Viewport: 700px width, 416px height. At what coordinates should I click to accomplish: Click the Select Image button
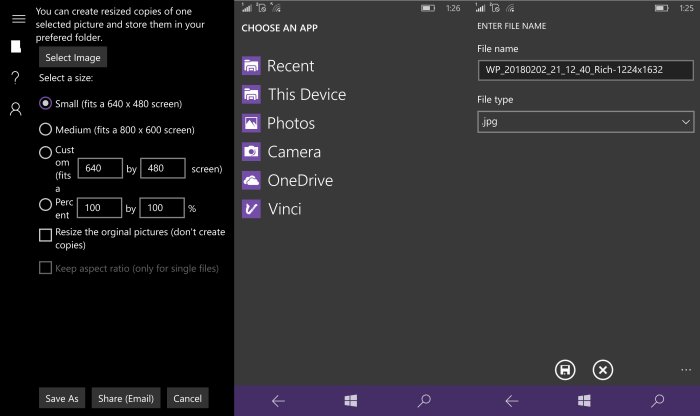(x=73, y=58)
